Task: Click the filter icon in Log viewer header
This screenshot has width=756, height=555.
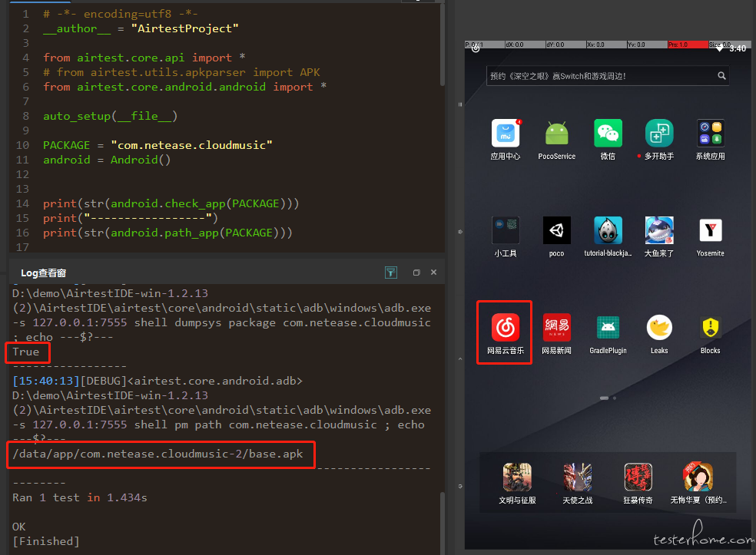Action: [390, 273]
